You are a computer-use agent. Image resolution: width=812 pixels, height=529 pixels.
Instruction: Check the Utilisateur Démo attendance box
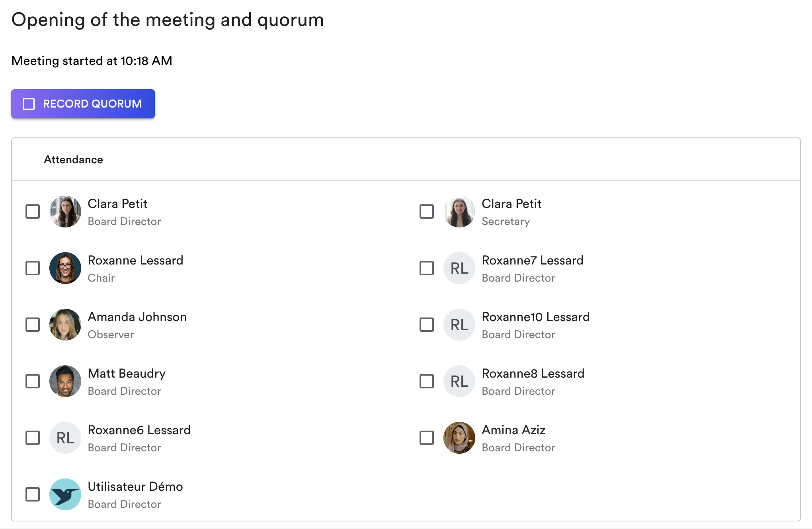(33, 494)
